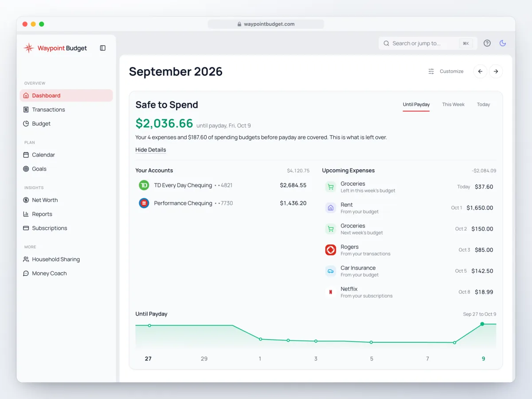Screen dimensions: 532x399
Task: Click the waypointbudget.com address bar
Action: (266, 24)
